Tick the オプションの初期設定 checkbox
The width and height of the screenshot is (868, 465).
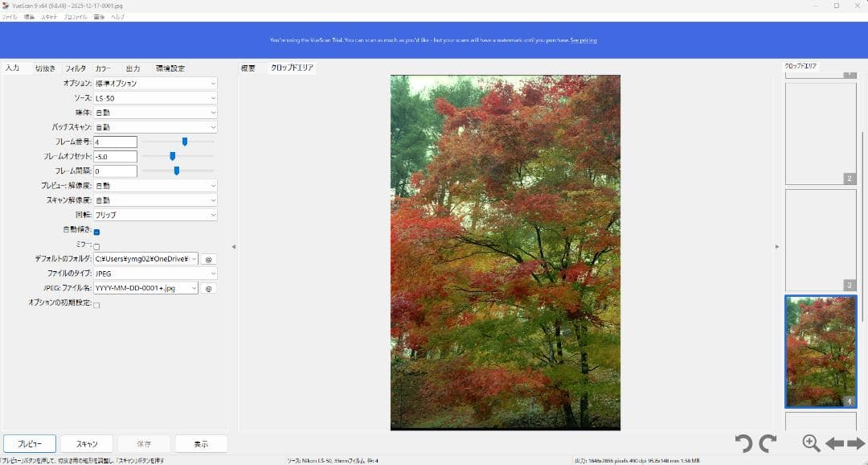click(97, 305)
